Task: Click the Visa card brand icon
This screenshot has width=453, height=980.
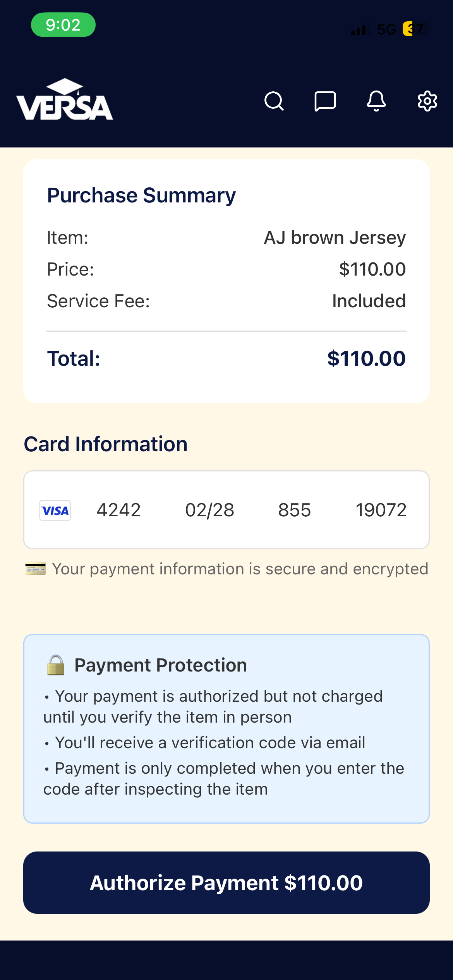Action: (x=55, y=510)
